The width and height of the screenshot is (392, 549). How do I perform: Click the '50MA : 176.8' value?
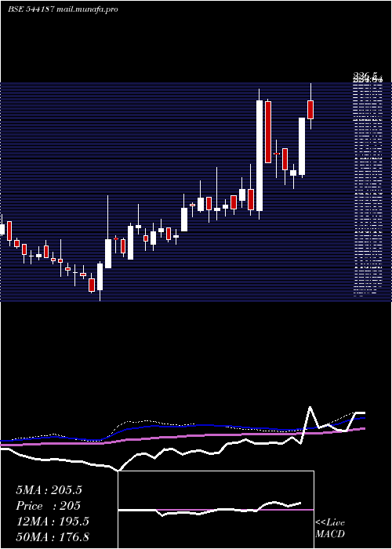(53, 536)
